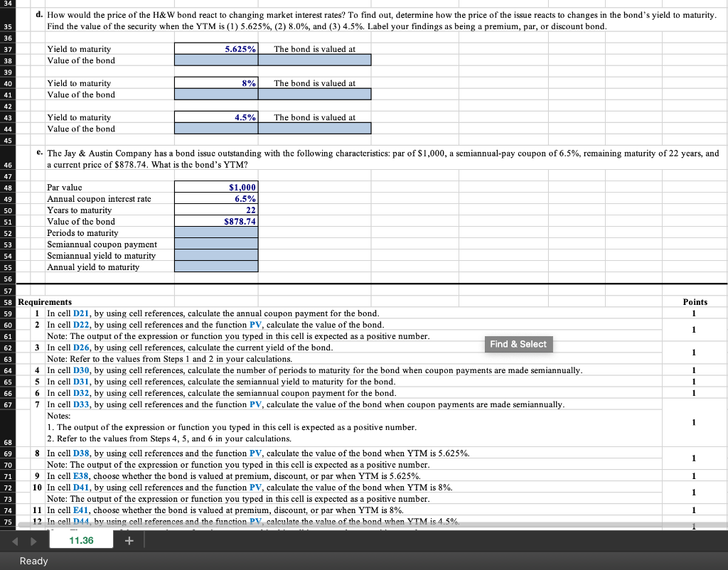Select row header 48

pyautogui.click(x=8, y=188)
